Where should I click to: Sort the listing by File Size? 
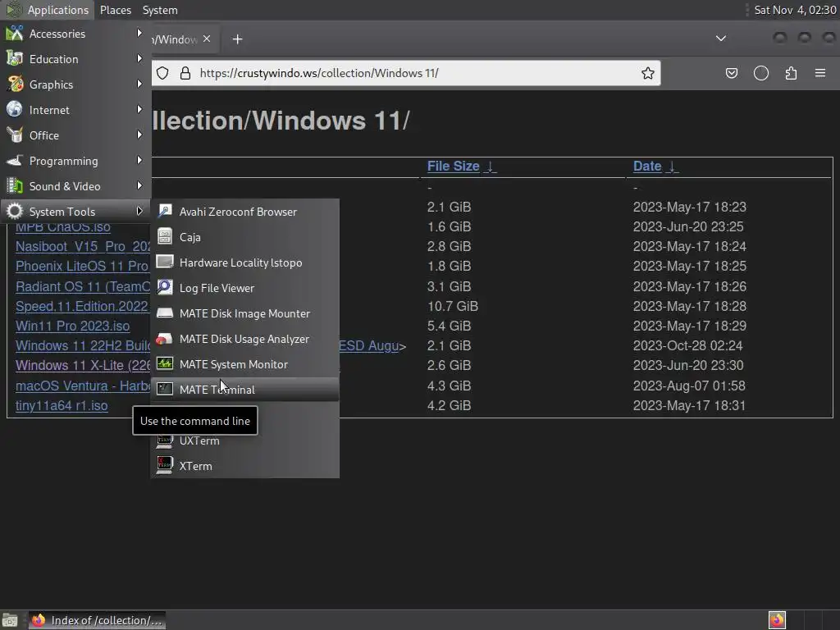coord(453,166)
